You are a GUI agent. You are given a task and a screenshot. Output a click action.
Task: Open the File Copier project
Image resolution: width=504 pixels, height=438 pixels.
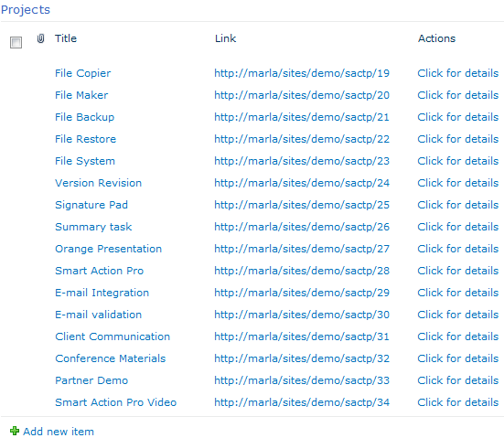click(x=82, y=73)
